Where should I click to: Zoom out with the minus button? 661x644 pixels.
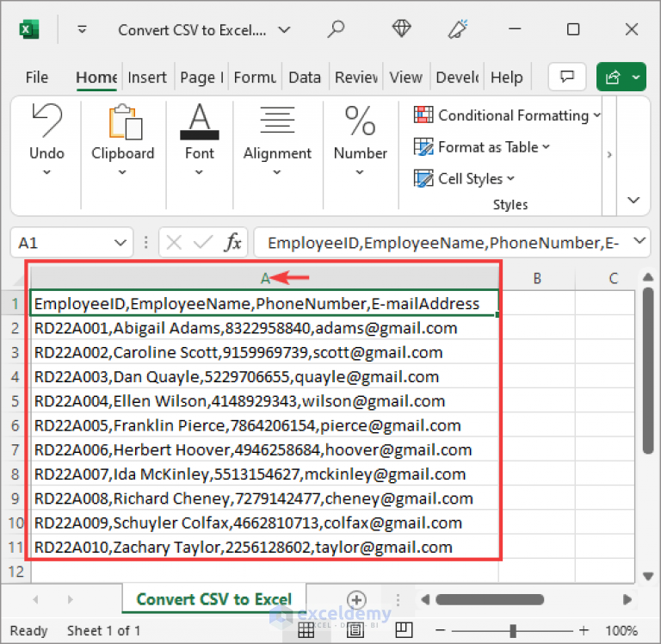[x=441, y=630]
